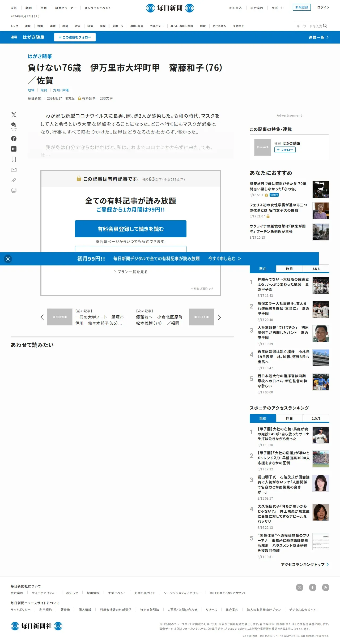This screenshot has width=340, height=644.
Task: Open previous article 一冊の大学ノート
Action: (100, 320)
